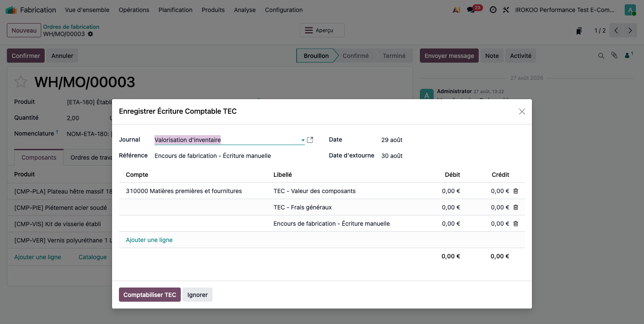The width and height of the screenshot is (644, 324).
Task: Search messages with magnifier icon in chatter
Action: 601,56
